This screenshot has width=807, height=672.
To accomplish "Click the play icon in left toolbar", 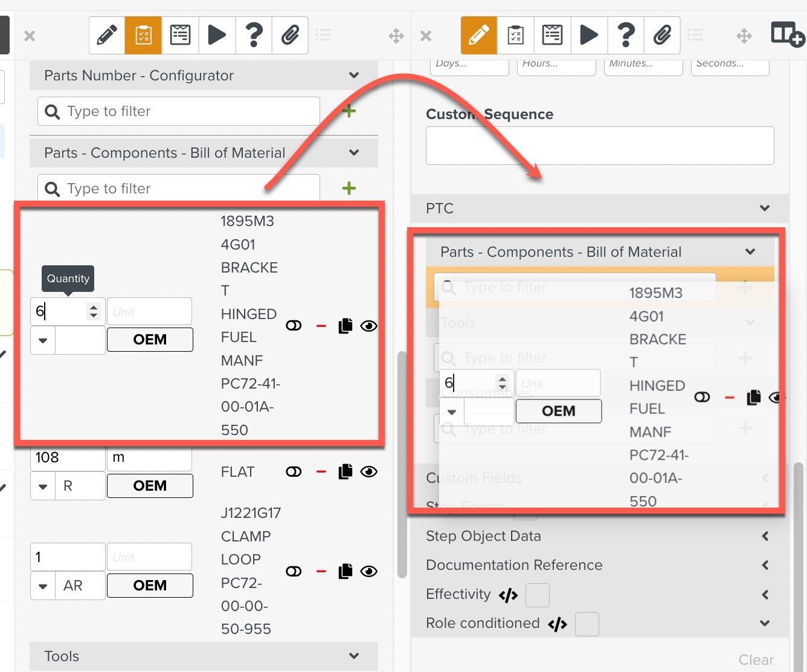I will click(217, 35).
